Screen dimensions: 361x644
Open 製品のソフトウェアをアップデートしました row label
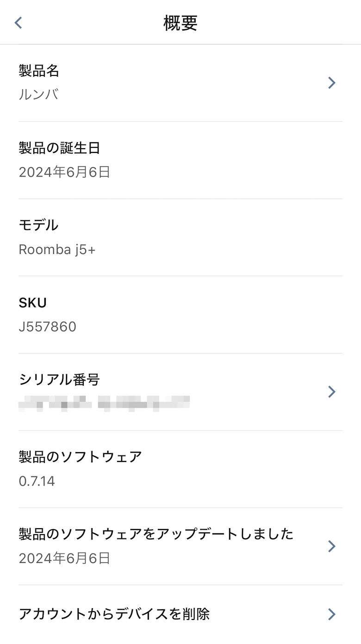156,534
